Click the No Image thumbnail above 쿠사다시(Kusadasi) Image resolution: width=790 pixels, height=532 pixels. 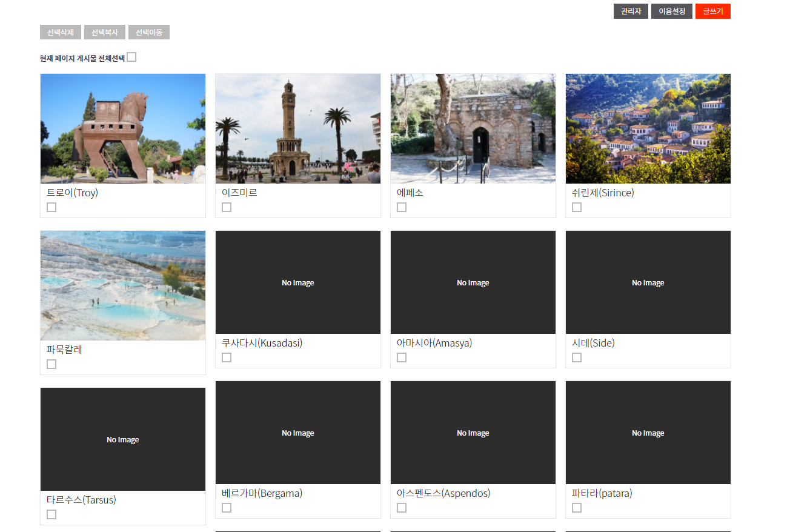pos(298,282)
